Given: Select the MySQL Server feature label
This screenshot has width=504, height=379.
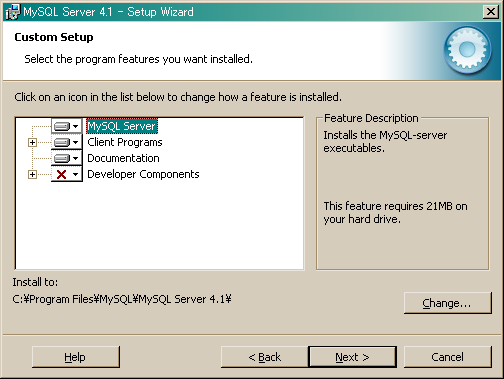Looking at the screenshot, I should 122,126.
